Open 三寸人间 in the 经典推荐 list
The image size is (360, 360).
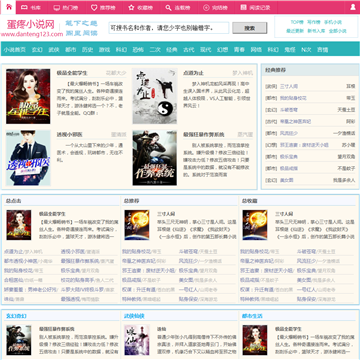[289, 86]
